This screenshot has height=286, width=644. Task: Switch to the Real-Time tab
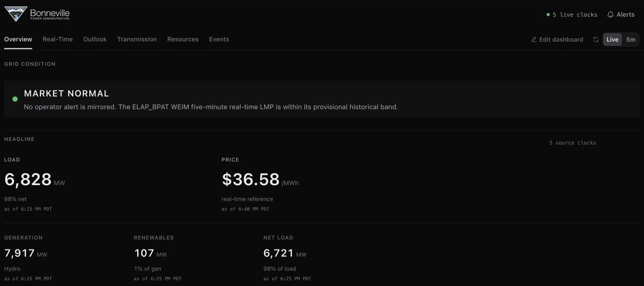click(58, 40)
